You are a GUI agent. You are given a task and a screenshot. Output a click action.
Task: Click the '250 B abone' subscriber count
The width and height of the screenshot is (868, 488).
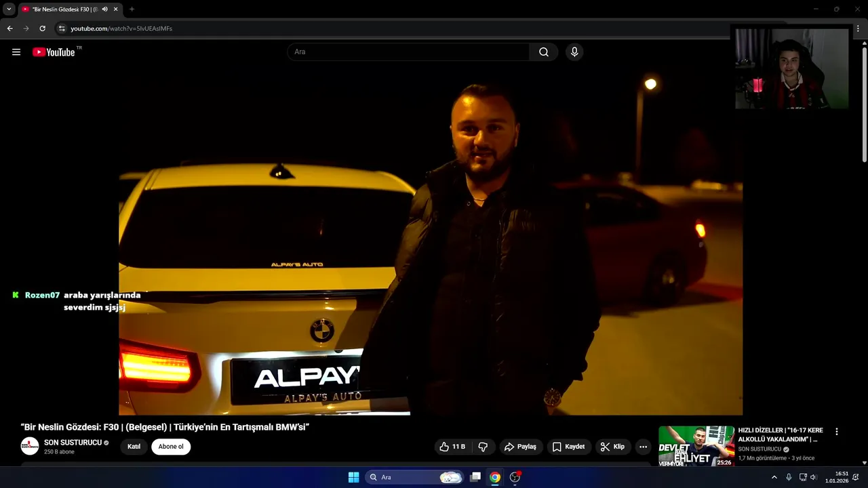(59, 452)
